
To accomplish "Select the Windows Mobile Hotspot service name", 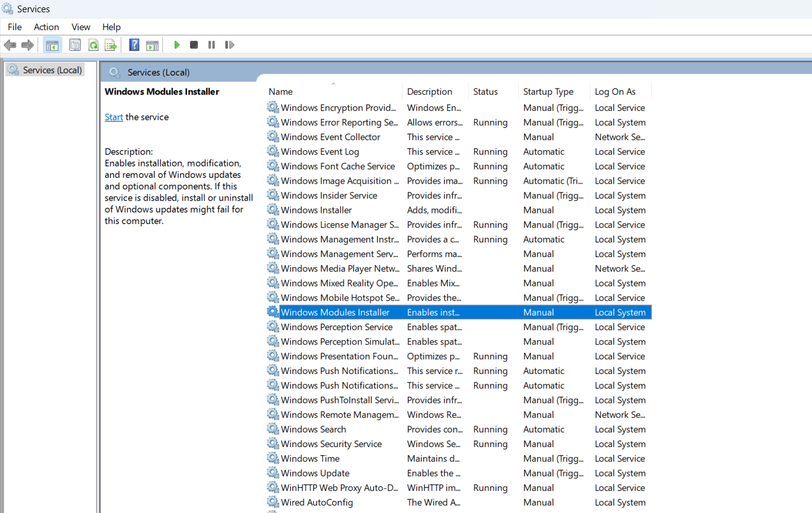I will tap(339, 298).
